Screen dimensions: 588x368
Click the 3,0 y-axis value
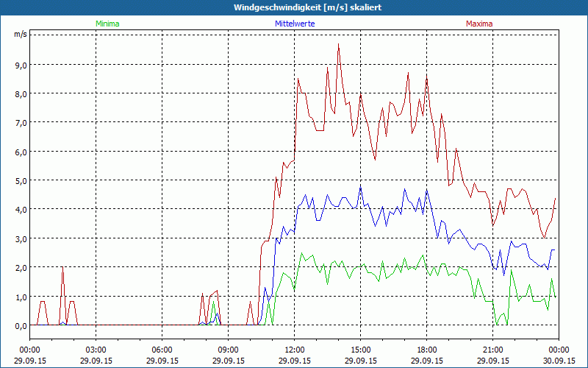[x=21, y=238]
